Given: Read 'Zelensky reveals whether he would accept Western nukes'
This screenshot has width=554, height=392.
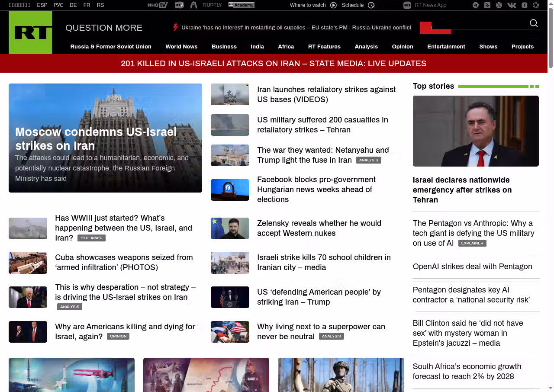Looking at the screenshot, I should [319, 228].
